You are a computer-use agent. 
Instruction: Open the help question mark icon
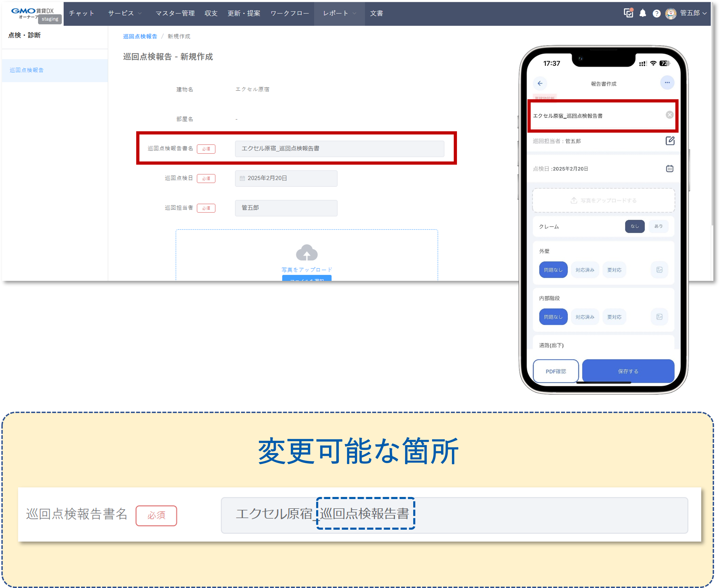coord(656,13)
